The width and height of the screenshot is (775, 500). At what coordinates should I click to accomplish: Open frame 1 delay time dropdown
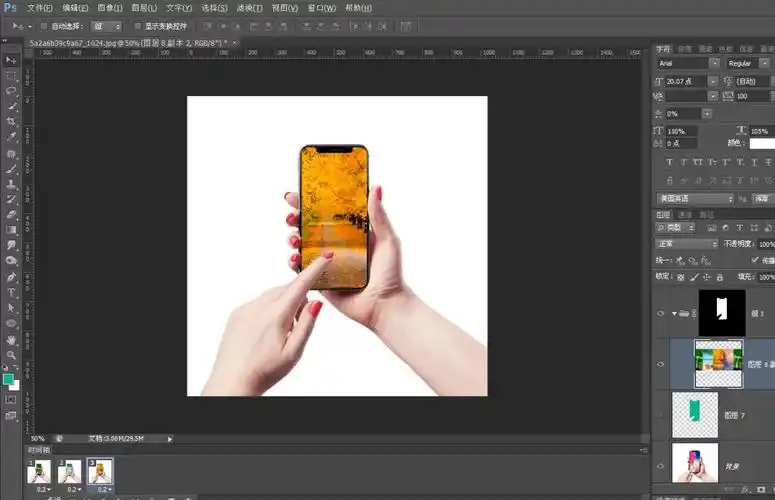point(42,489)
